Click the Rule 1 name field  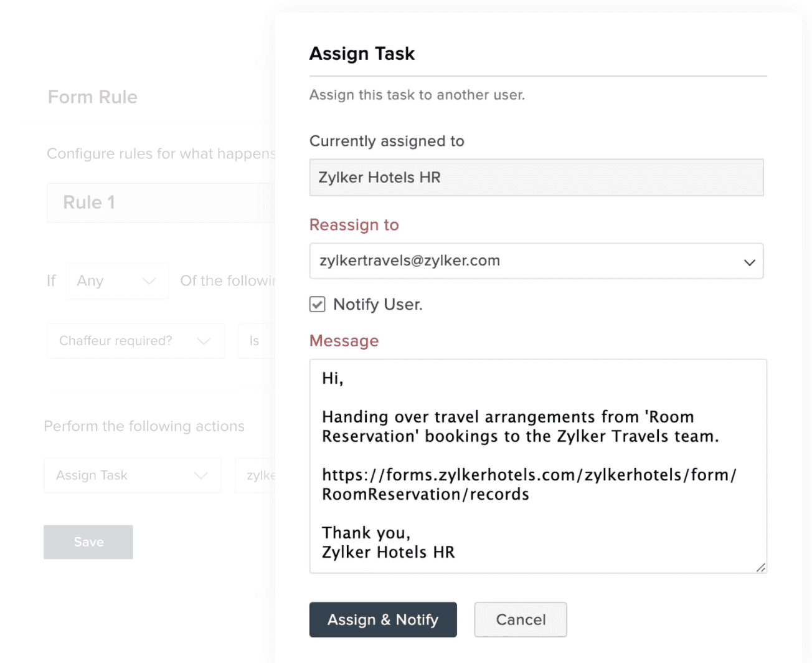pos(159,203)
